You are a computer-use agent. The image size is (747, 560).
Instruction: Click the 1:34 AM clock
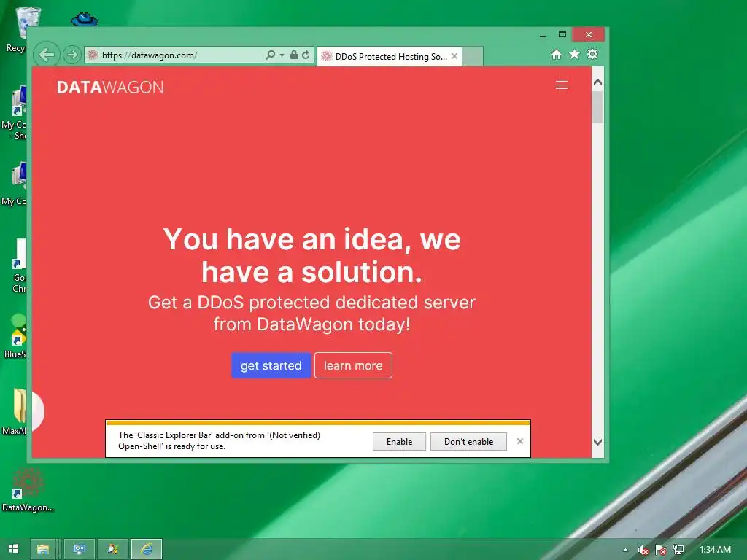[x=715, y=550]
